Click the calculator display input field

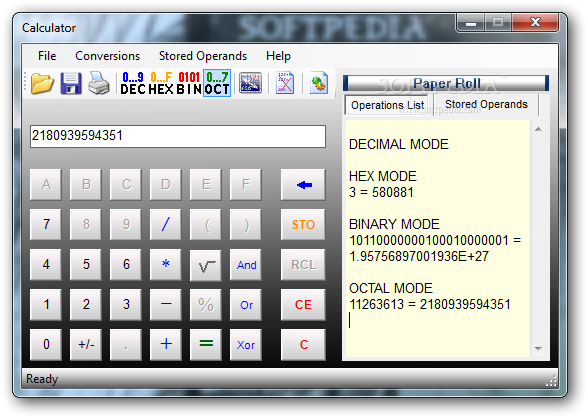tap(178, 136)
